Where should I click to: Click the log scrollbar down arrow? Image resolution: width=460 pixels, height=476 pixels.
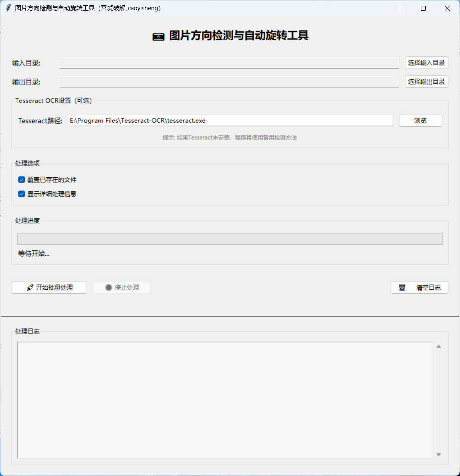point(438,454)
